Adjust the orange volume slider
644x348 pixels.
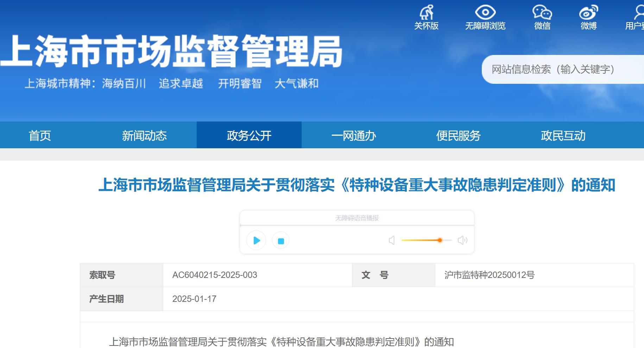[427, 240]
